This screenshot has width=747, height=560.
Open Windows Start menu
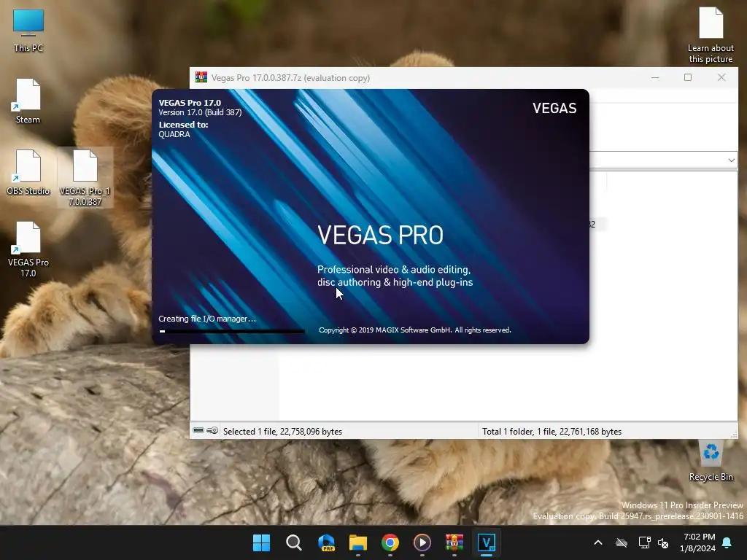point(261,542)
